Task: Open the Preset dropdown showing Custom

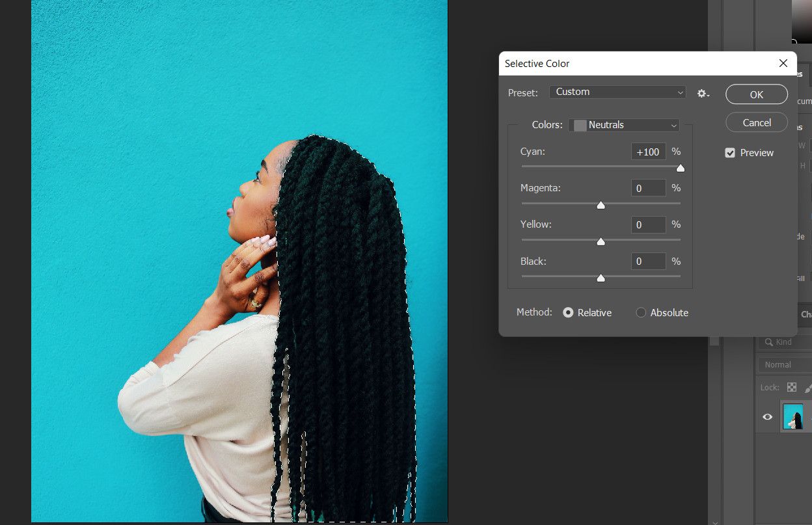Action: pos(617,92)
